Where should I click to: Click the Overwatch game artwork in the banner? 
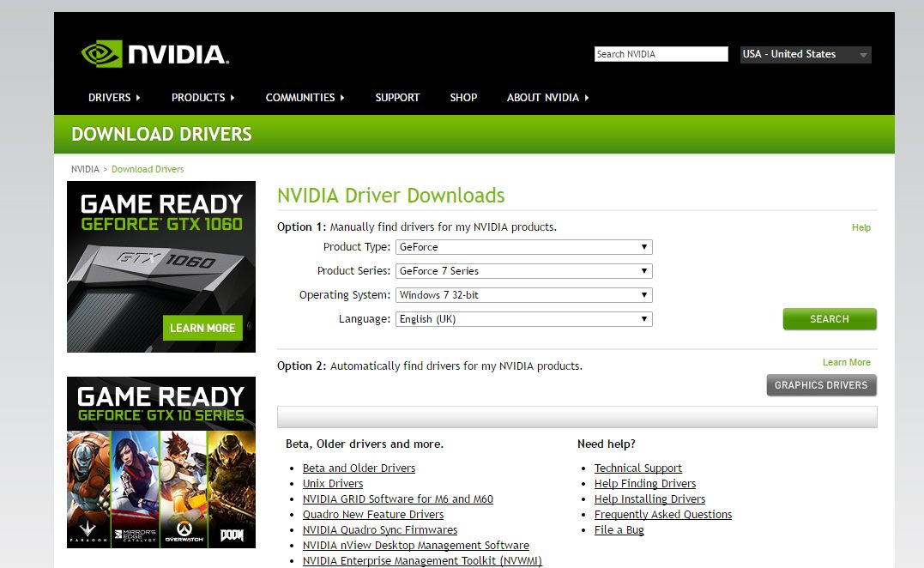[183, 489]
